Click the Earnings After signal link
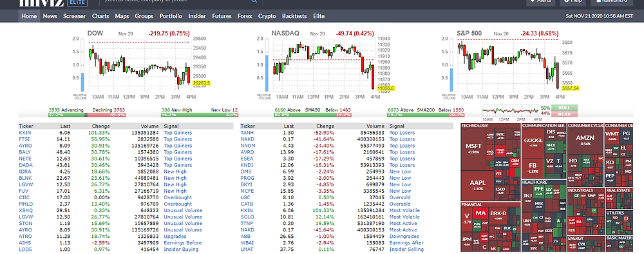Screen dimensions: 644x254 pyautogui.click(x=406, y=243)
